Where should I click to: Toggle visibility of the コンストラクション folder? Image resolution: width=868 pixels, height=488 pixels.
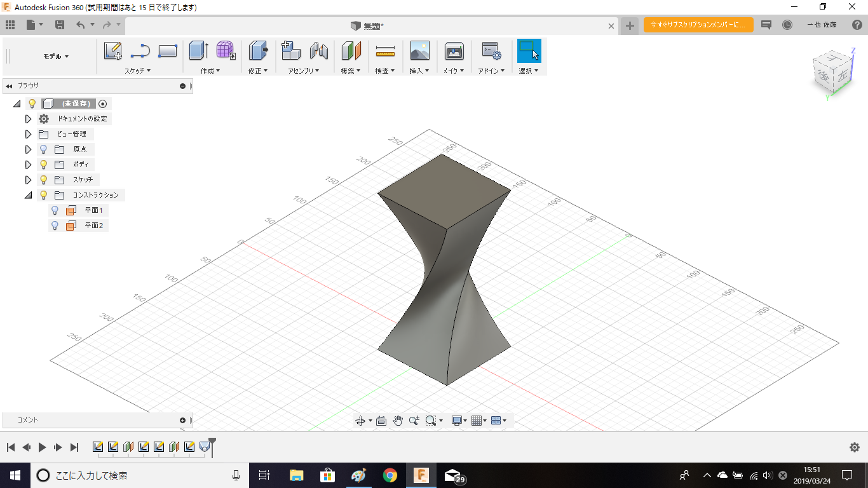(x=43, y=195)
